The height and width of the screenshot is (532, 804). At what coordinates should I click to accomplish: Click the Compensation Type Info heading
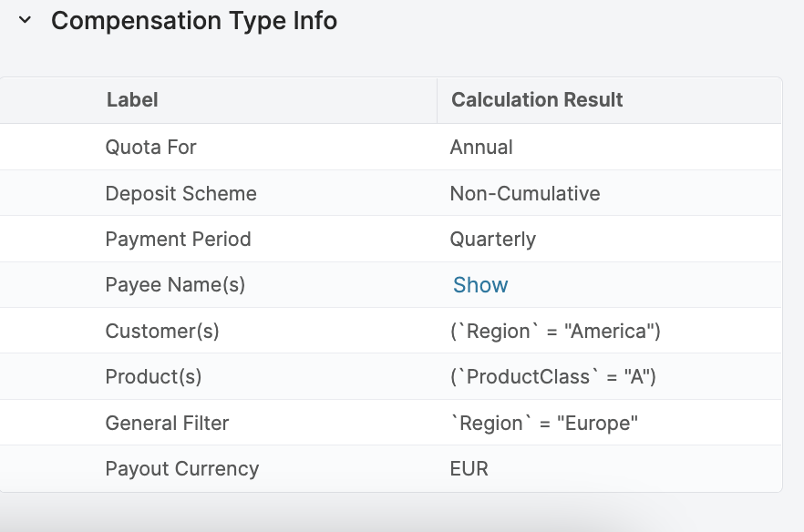click(x=193, y=20)
